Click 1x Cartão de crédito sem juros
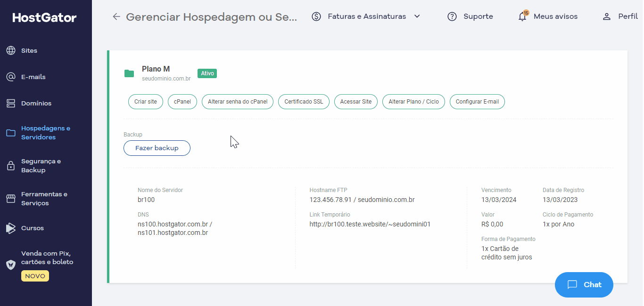 507,253
